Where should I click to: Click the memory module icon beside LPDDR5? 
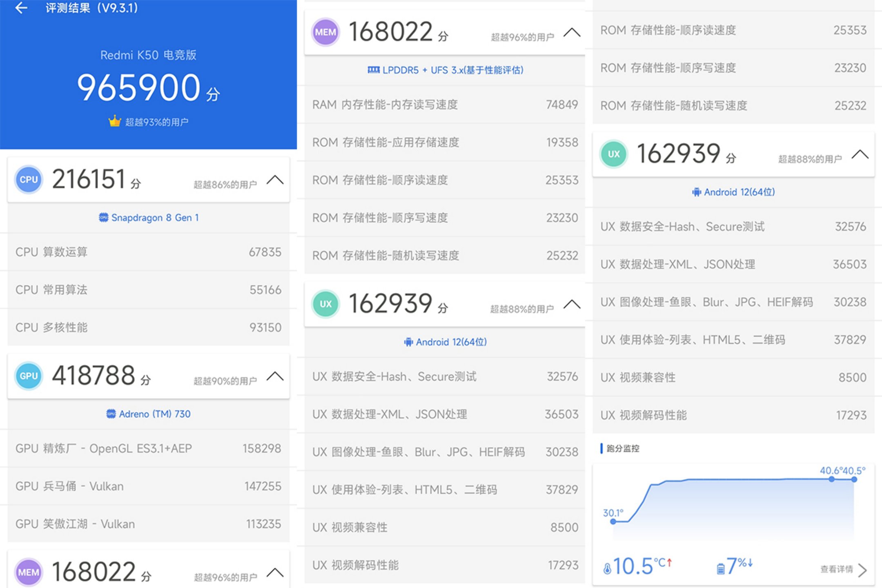[373, 70]
